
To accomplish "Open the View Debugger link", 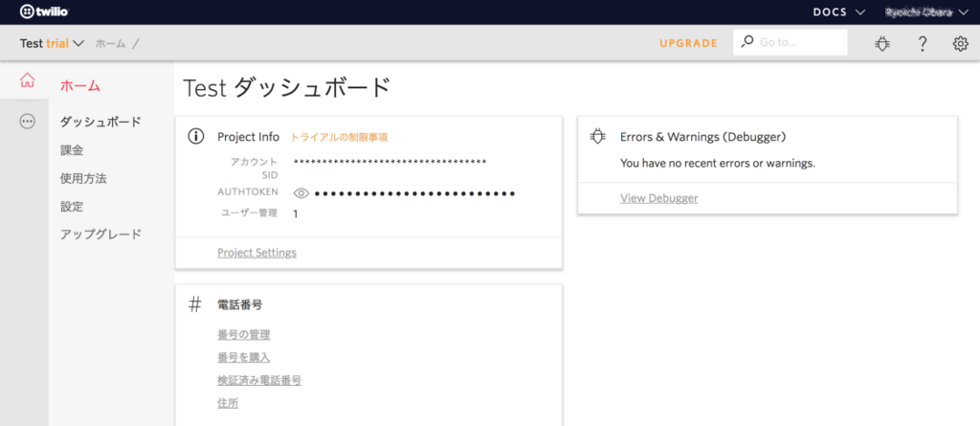I will tap(658, 198).
